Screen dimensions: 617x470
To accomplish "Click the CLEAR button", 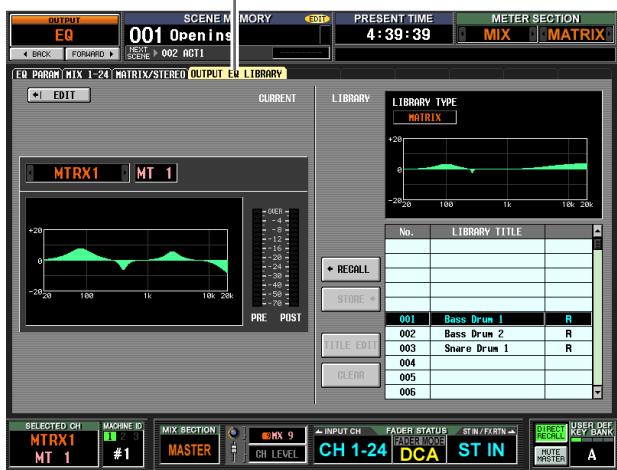I will click(x=351, y=375).
